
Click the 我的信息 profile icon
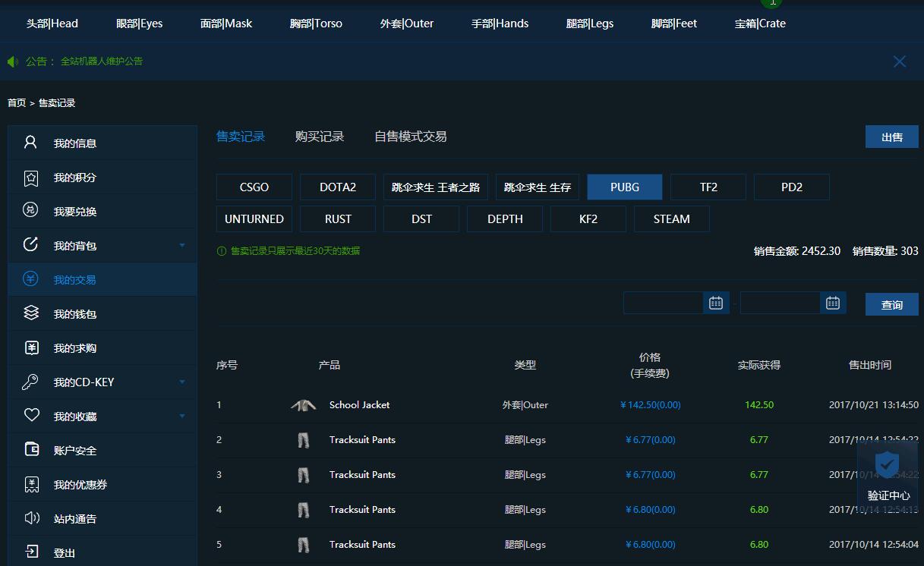[30, 142]
